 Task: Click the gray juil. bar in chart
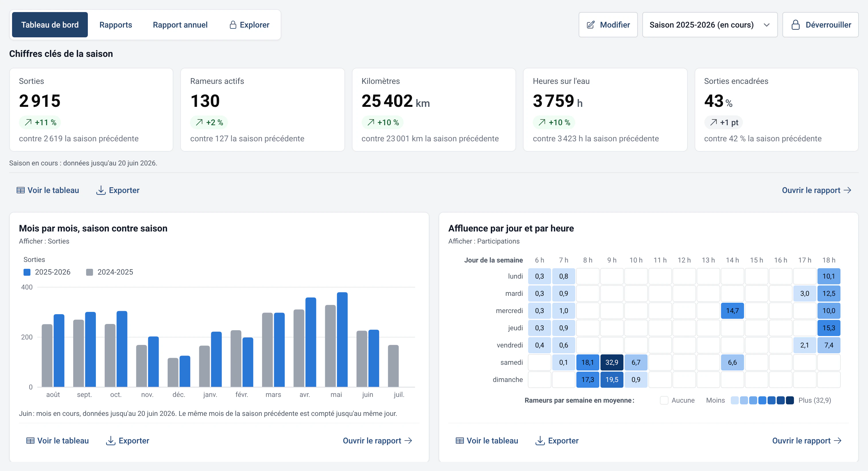393,366
